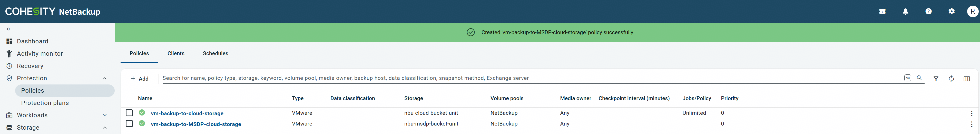Open Recovery in sidebar
Screen dimensions: 980x134
(30, 66)
